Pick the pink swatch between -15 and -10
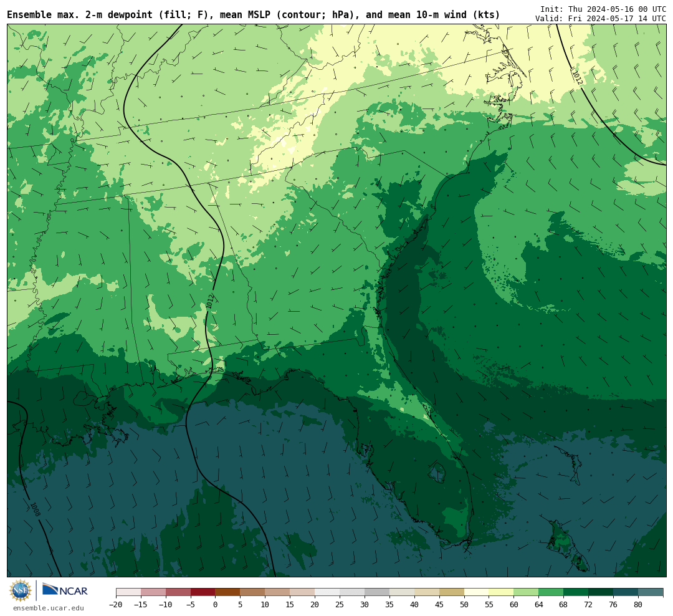The width and height of the screenshot is (673, 616). [x=153, y=592]
